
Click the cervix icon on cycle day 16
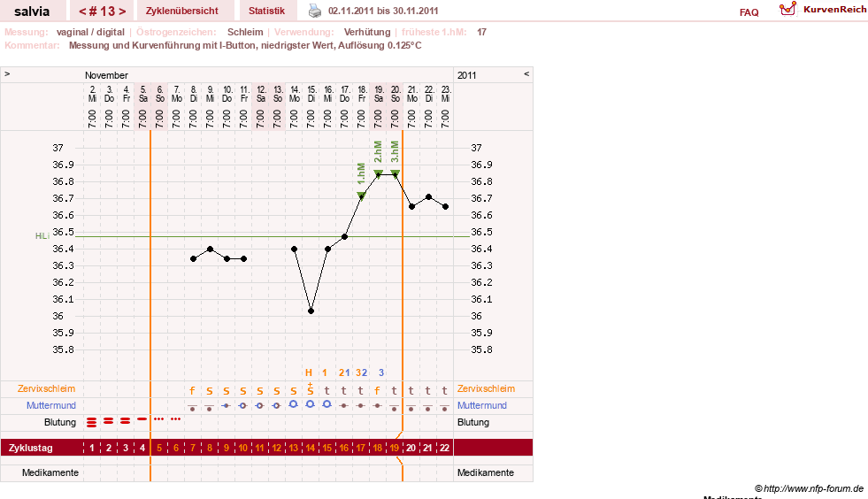click(344, 406)
